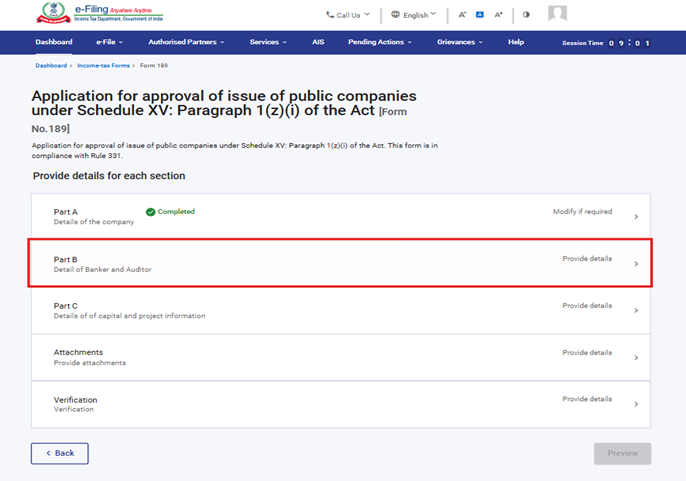Click the user profile avatar icon
Screen dimensions: 686x481
coord(557,14)
